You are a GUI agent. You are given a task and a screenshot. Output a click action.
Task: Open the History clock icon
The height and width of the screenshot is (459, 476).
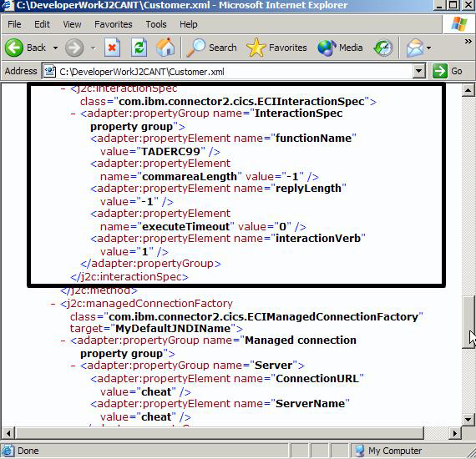tap(383, 48)
